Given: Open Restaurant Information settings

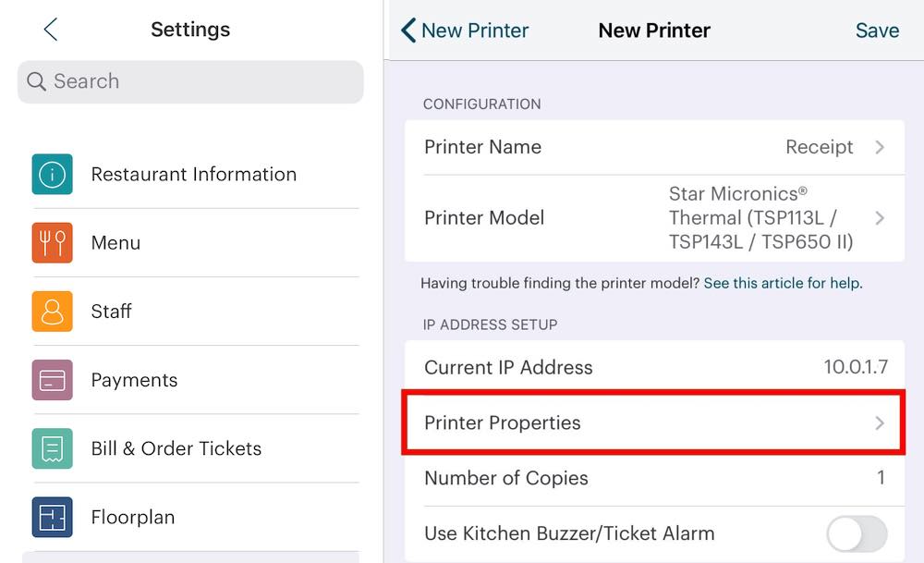Looking at the screenshot, I should [52, 174].
